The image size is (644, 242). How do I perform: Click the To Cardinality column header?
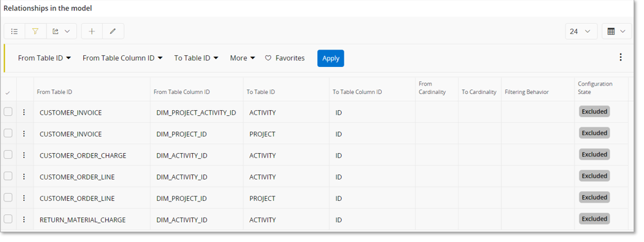pos(479,92)
